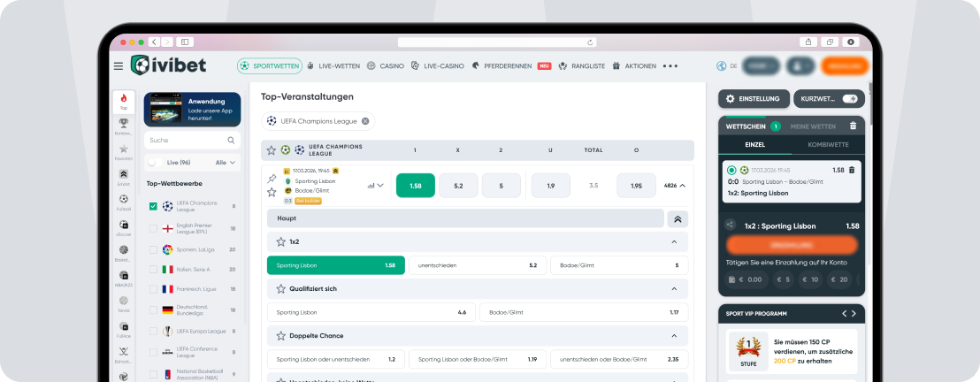
Task: Open the Alle filter dropdown
Action: [x=225, y=163]
